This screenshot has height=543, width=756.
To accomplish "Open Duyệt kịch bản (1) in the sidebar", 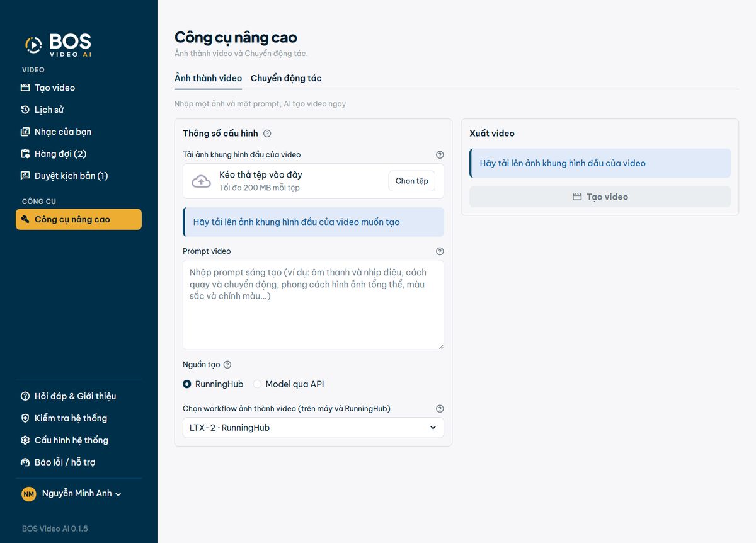I will tap(79, 176).
